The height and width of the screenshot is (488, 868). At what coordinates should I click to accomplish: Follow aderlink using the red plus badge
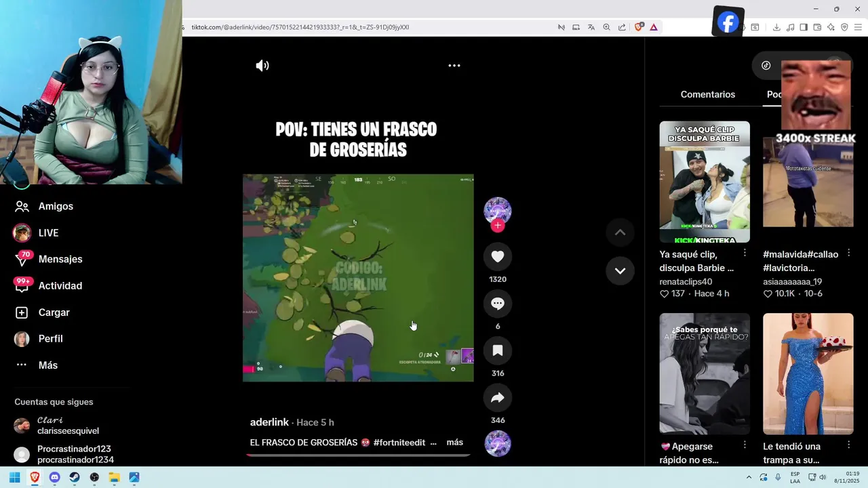click(498, 226)
